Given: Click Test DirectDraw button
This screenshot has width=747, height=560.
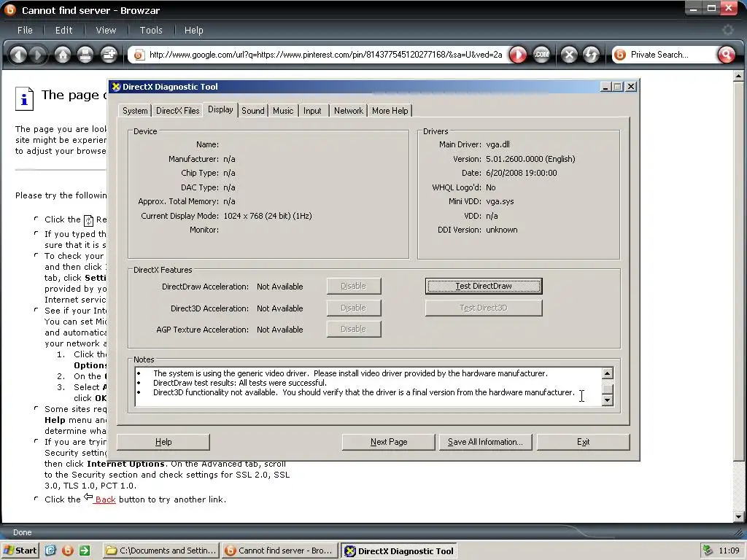Looking at the screenshot, I should [484, 286].
